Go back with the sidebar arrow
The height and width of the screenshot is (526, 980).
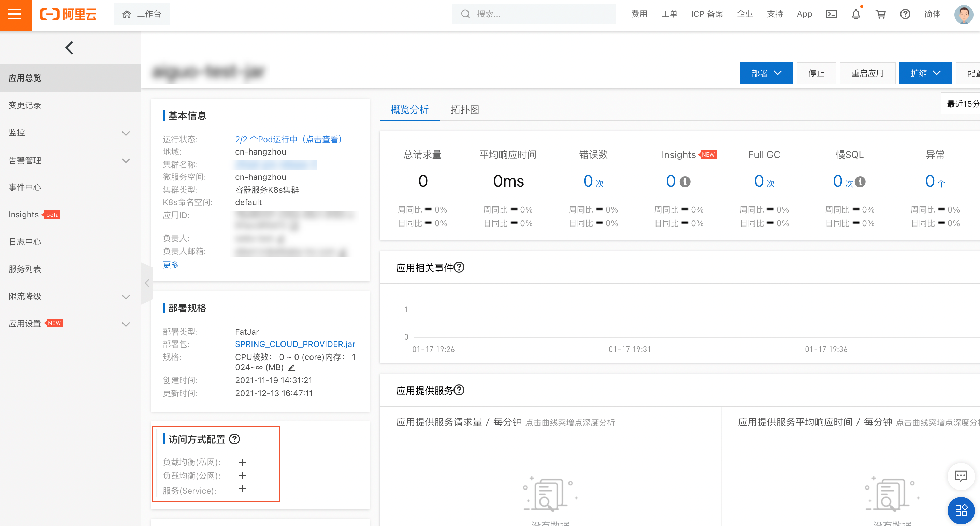[x=69, y=47]
